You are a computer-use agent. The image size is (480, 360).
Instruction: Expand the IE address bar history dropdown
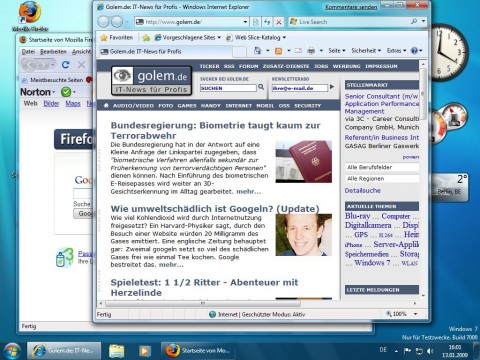coord(245,22)
